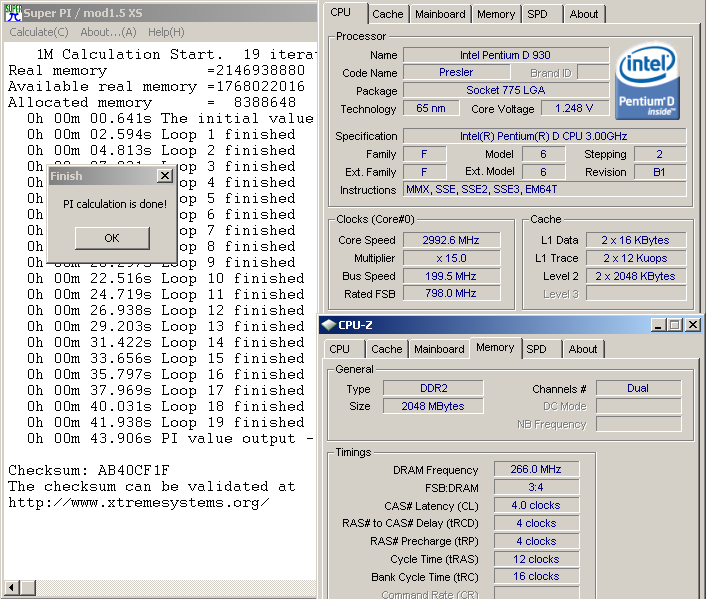Click the left arrow of Super PI horizontal scrollbar
706x599 pixels.
(11, 588)
